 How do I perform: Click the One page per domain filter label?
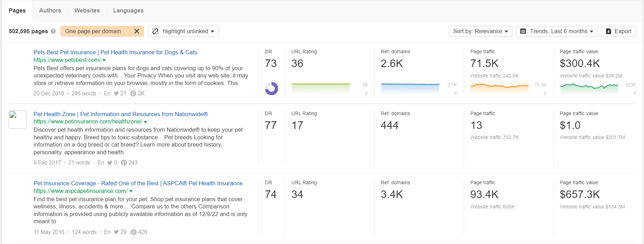[93, 31]
